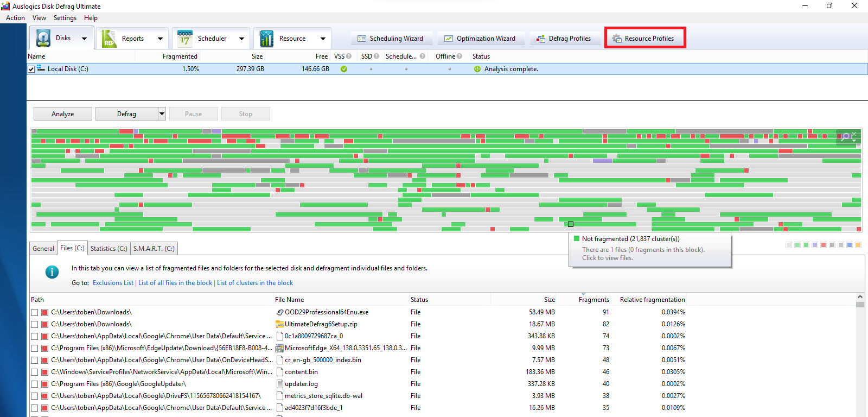The height and width of the screenshot is (417, 868).
Task: Switch to the Statistics (C:) tab
Action: (x=108, y=249)
